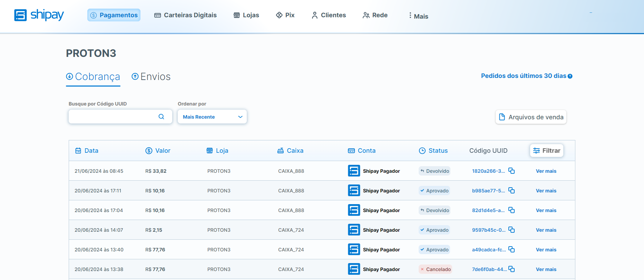The height and width of the screenshot is (280, 644).
Task: Click Shipay Pagador icon in 17:04 row
Action: 354,210
